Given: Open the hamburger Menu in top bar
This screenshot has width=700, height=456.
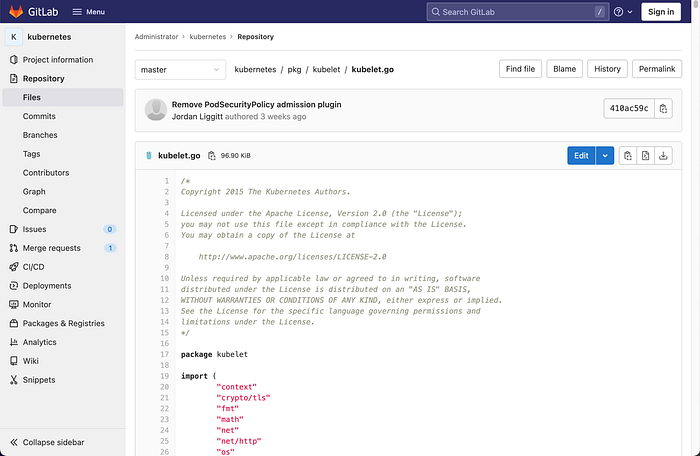Looking at the screenshot, I should [x=88, y=12].
